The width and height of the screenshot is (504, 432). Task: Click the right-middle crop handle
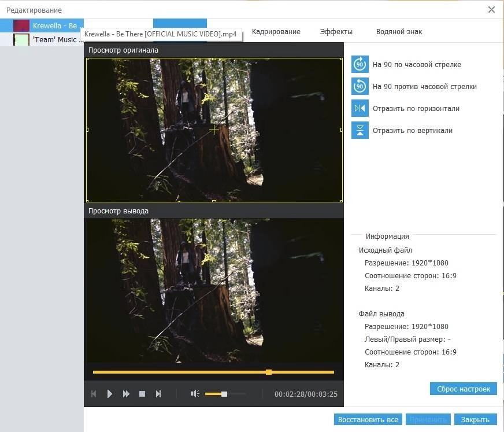click(x=342, y=130)
